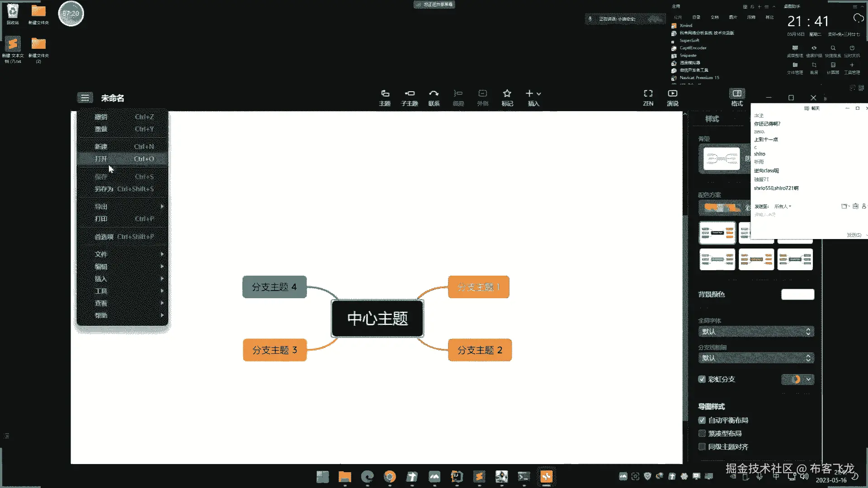Screen dimensions: 868x488
Task: Select the 中心主题 central node
Action: point(377,319)
